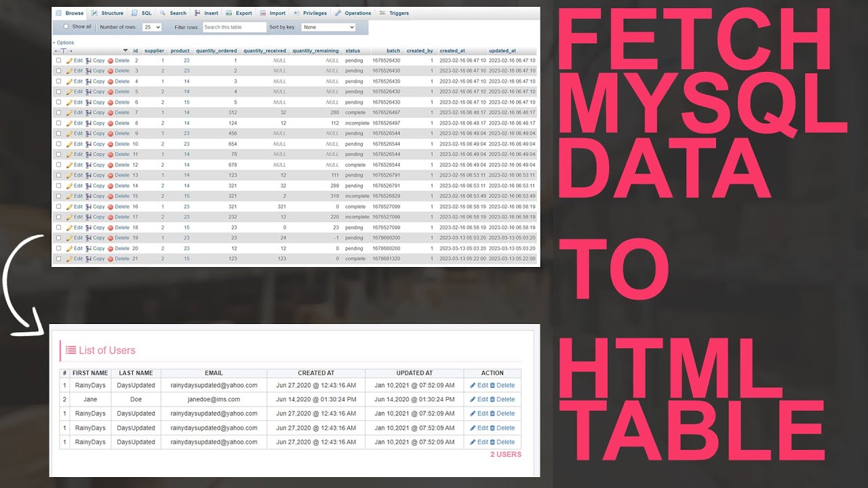
Task: Click the janedoe@ims.com email cell
Action: pyautogui.click(x=214, y=399)
